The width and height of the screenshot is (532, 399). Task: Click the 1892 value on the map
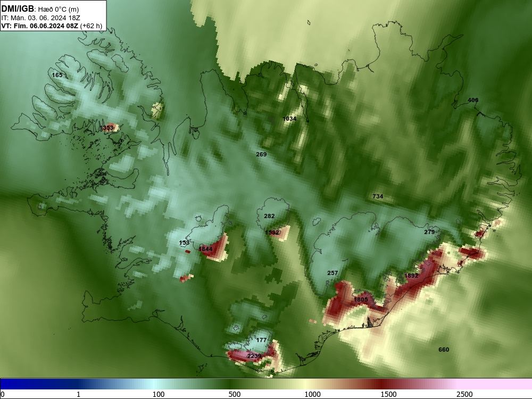(x=411, y=276)
